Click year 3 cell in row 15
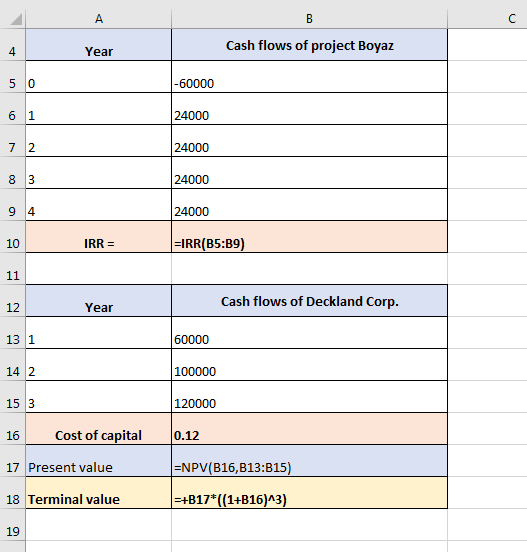Screen dimensions: 527x552 pyautogui.click(x=99, y=397)
